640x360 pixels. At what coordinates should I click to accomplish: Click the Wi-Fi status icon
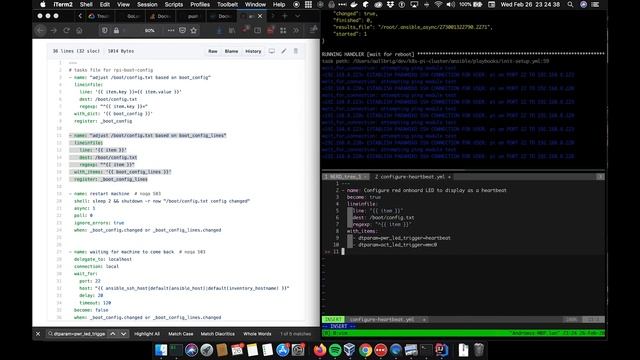[x=438, y=4]
